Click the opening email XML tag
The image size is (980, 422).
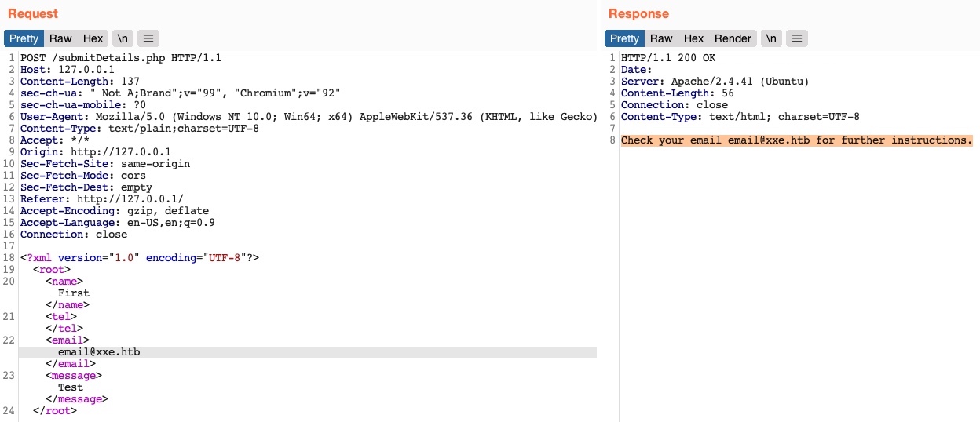tap(68, 340)
